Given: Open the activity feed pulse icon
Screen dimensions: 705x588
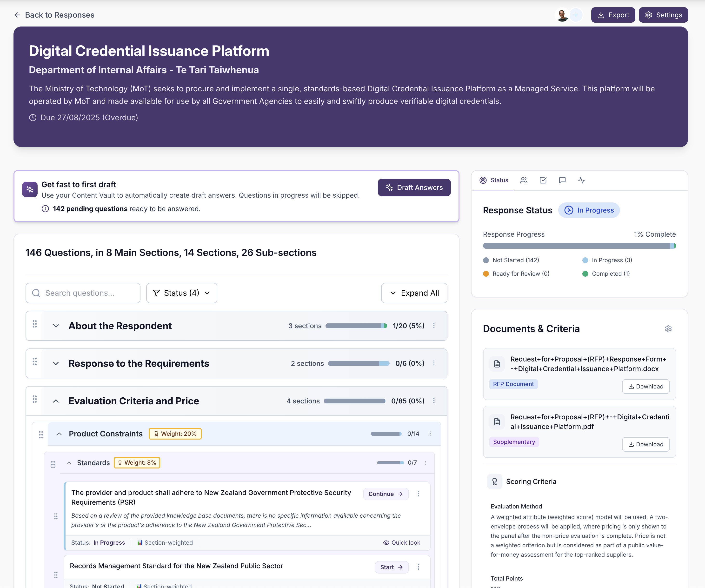Looking at the screenshot, I should [582, 180].
